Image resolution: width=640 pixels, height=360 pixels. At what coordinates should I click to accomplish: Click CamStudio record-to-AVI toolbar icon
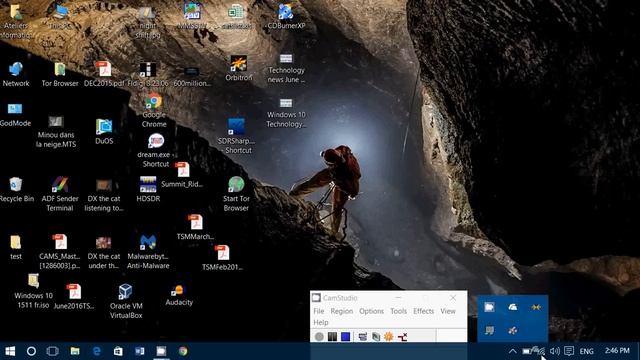coord(376,336)
